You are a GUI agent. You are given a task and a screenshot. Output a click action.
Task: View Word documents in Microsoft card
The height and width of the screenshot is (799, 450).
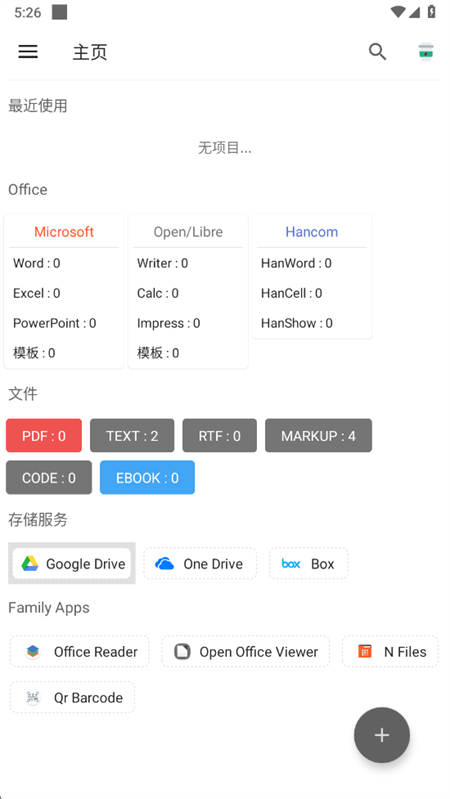tap(37, 263)
